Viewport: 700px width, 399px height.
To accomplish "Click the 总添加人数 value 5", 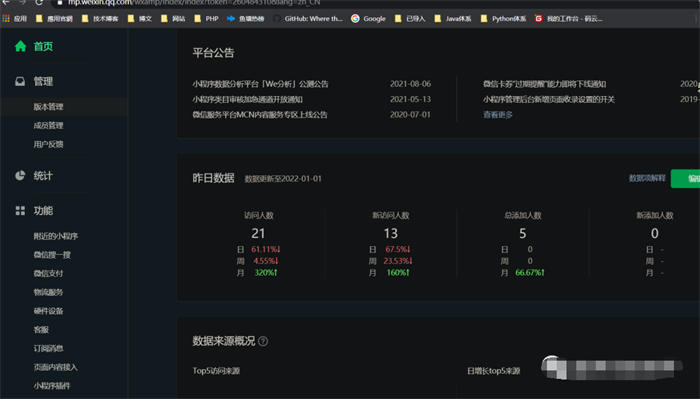I will coord(522,233).
